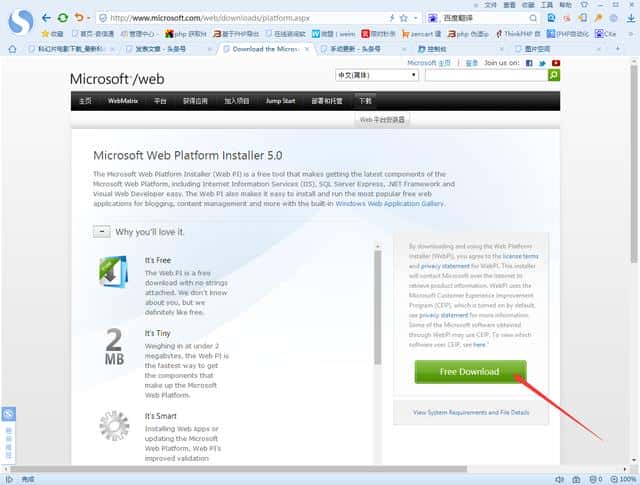Click into the site search input field
640x485 pixels.
pyautogui.click(x=486, y=75)
